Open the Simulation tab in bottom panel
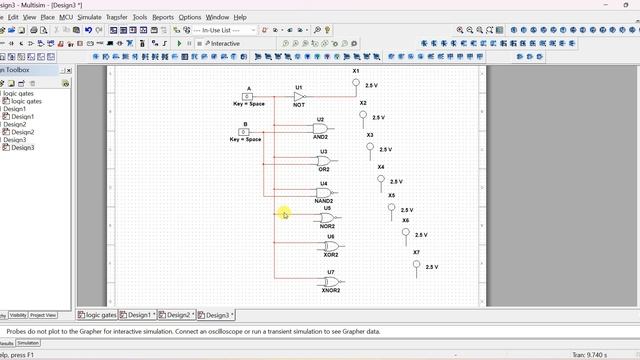Viewport: 640px width, 360px height. [x=28, y=343]
